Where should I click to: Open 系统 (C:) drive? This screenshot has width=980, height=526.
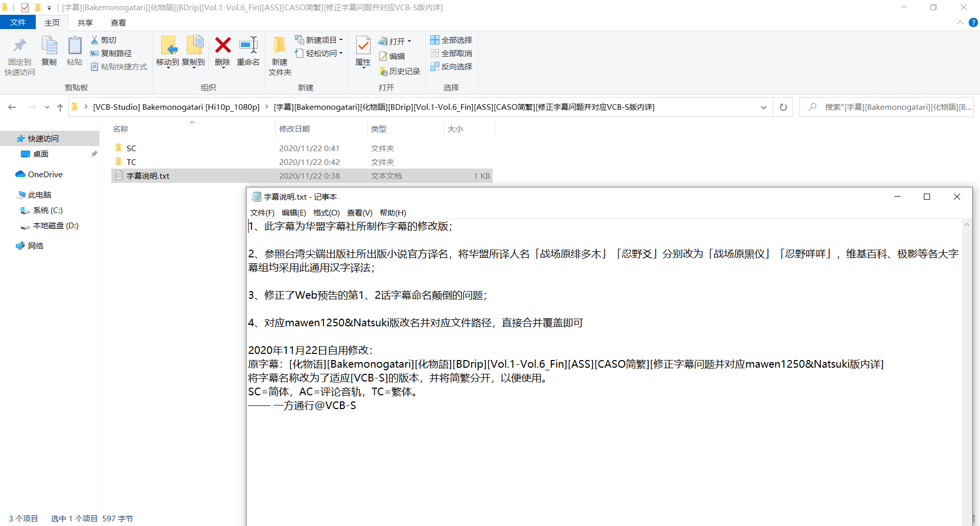41,210
